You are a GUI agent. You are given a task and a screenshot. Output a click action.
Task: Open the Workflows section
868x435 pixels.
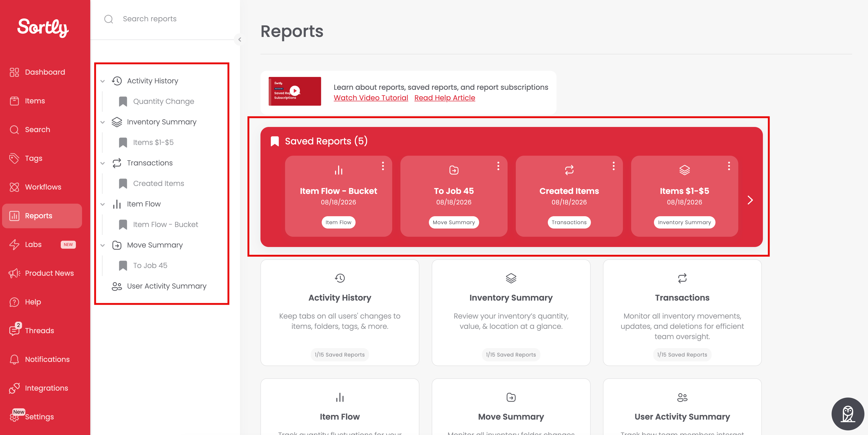[x=42, y=187]
